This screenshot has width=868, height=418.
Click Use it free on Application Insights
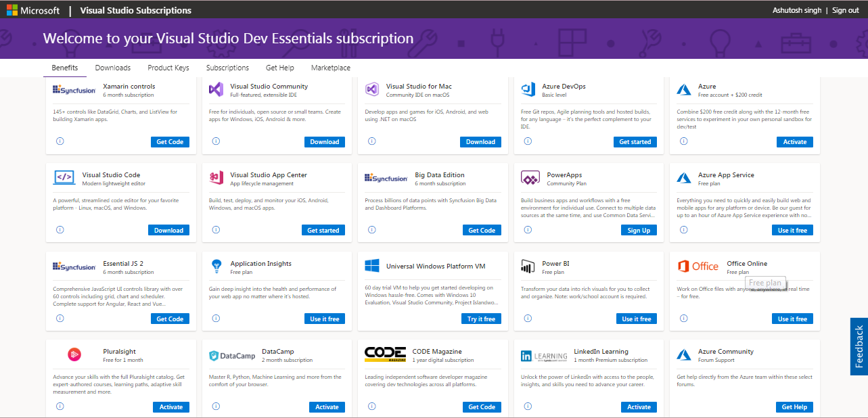[325, 319]
